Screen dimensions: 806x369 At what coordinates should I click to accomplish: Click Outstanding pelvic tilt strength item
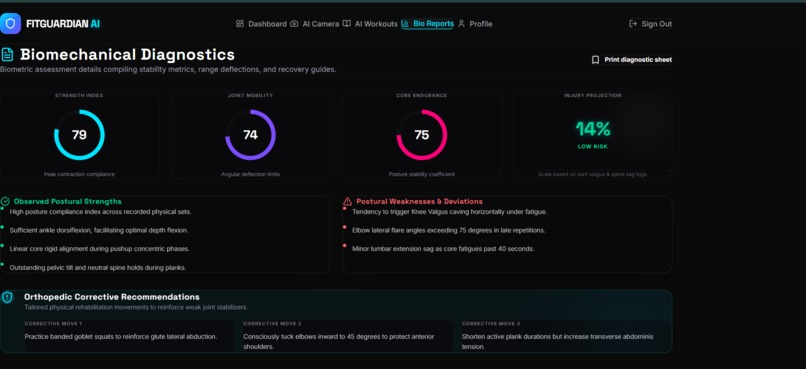coord(98,268)
